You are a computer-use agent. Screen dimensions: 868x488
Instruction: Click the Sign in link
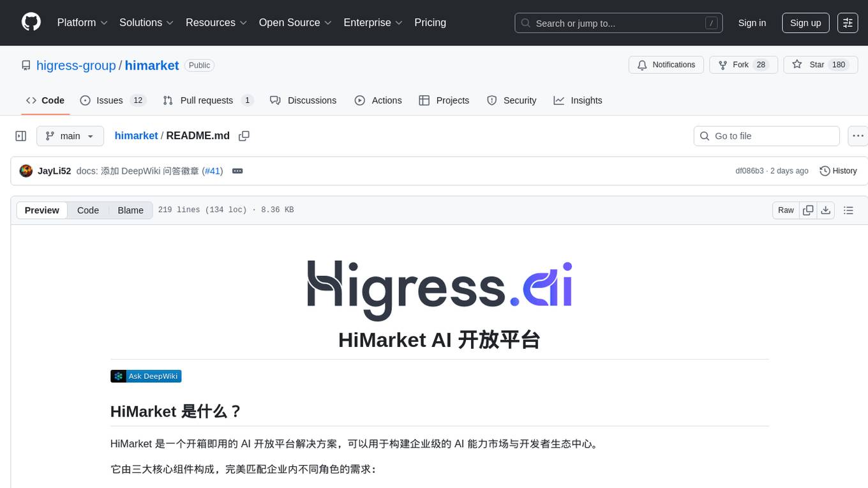coord(752,22)
